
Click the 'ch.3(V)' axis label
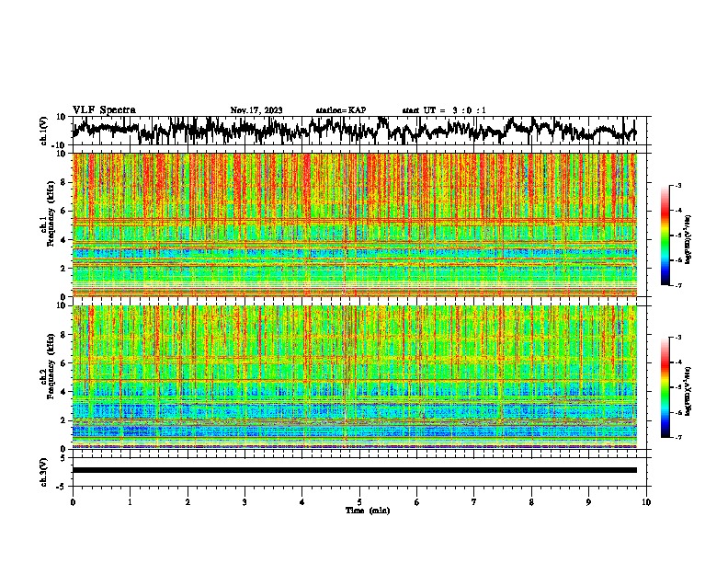coord(44,472)
